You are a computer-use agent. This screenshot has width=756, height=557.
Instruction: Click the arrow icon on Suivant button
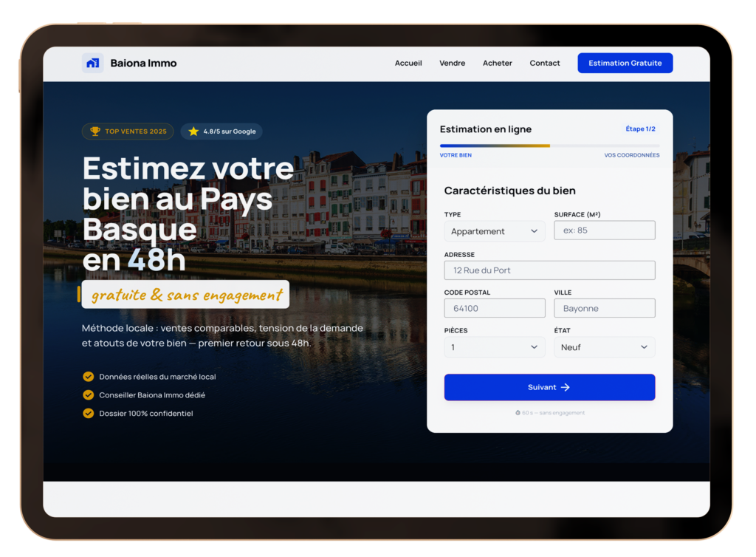coord(566,387)
